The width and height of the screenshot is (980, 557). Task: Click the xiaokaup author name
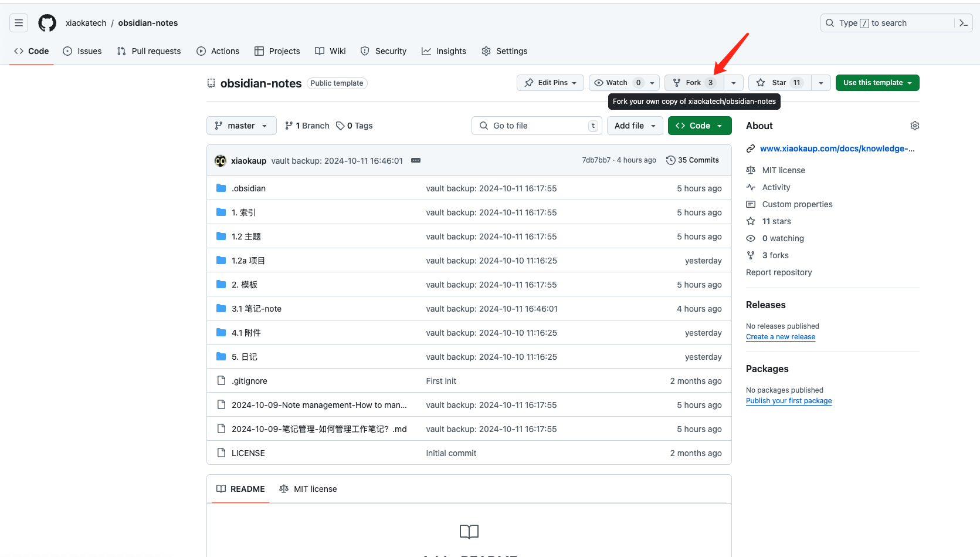point(249,160)
